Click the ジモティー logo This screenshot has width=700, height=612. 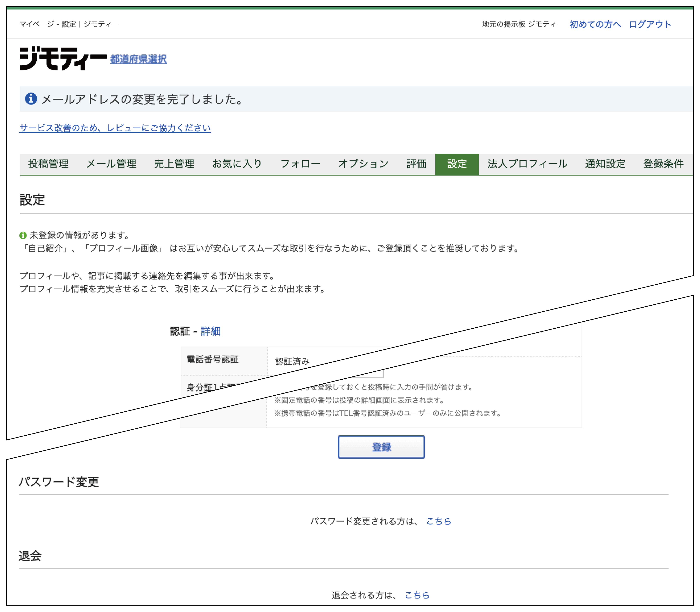[x=63, y=58]
